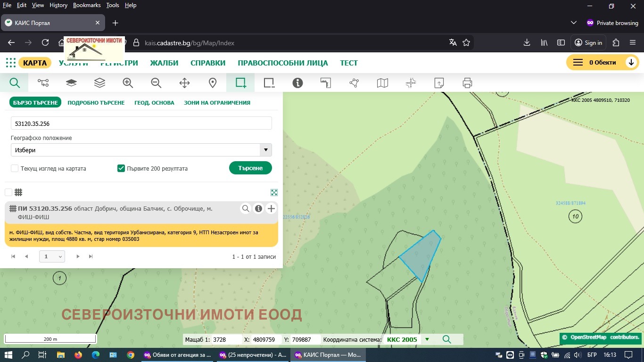644x362 pixels.
Task: Open the 'Избери' geographic location dropdown
Action: tap(141, 150)
